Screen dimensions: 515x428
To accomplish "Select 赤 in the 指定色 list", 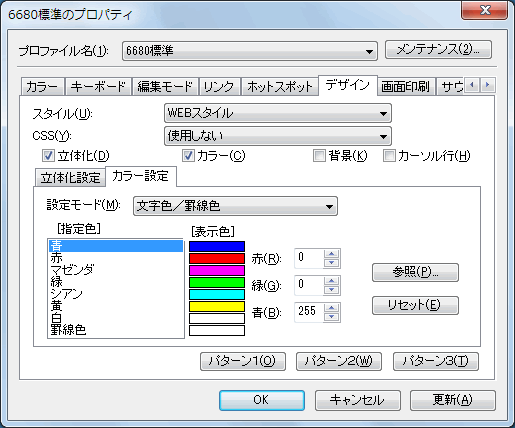I will tap(116, 258).
